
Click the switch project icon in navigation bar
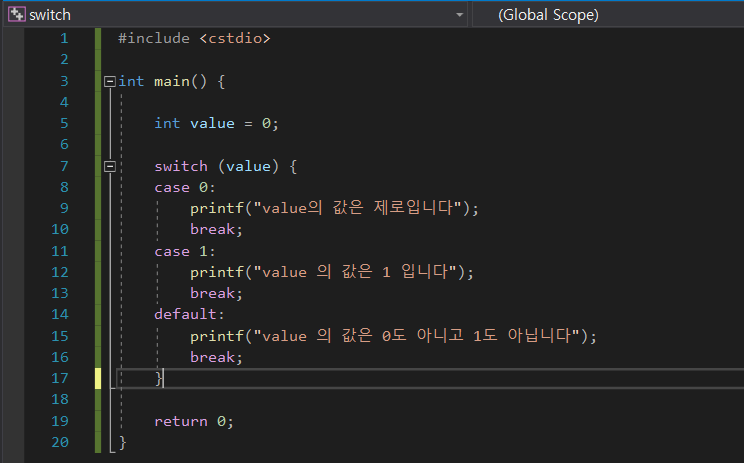(x=17, y=14)
